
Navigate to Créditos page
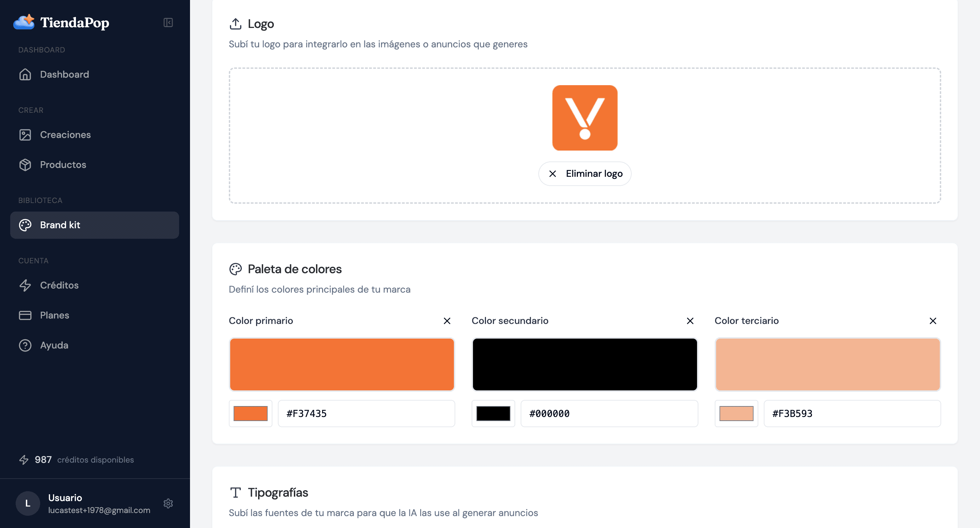click(59, 285)
